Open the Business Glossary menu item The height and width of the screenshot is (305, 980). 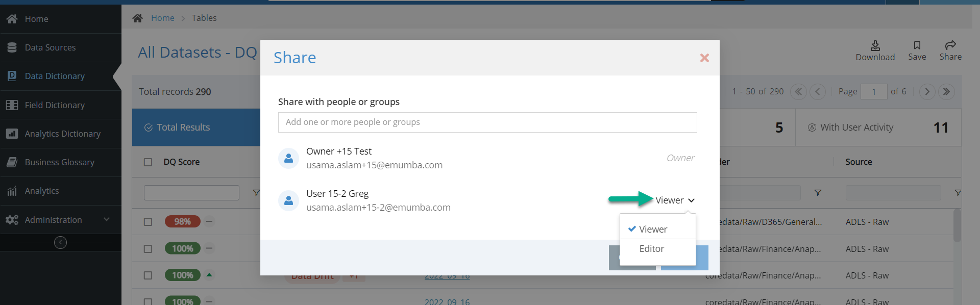[x=60, y=162]
